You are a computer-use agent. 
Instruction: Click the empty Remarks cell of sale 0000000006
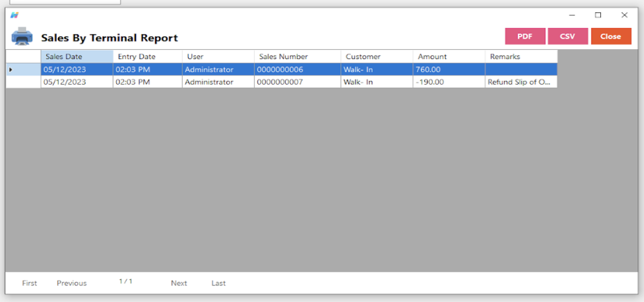pyautogui.click(x=521, y=69)
